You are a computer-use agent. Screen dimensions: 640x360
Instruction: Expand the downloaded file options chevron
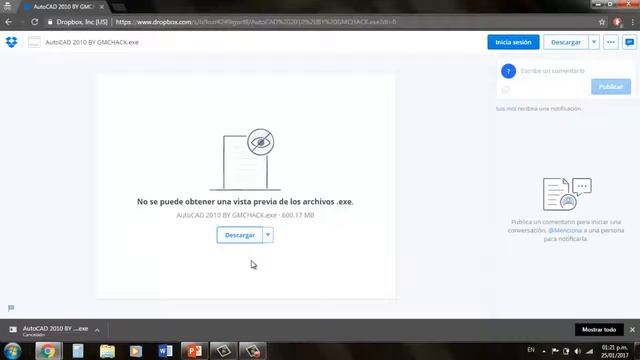point(97,330)
